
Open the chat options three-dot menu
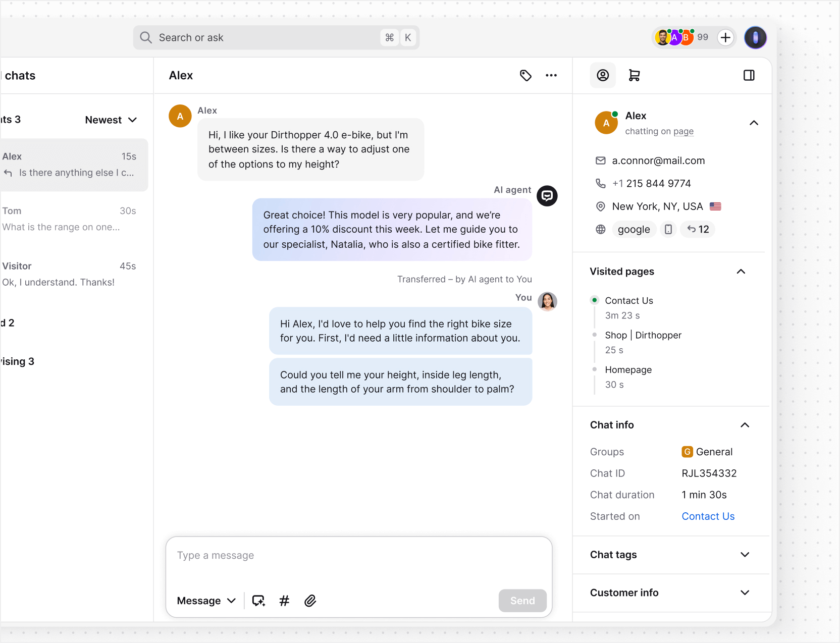coord(551,75)
